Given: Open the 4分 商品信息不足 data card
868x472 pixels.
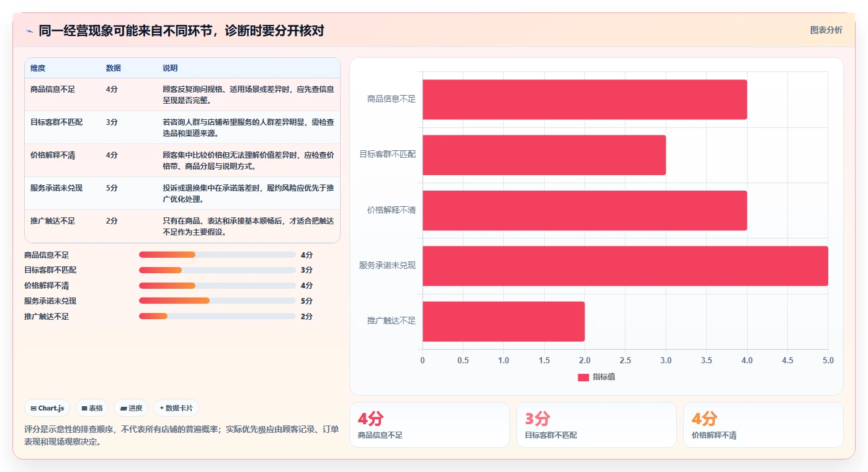Looking at the screenshot, I should 429,425.
